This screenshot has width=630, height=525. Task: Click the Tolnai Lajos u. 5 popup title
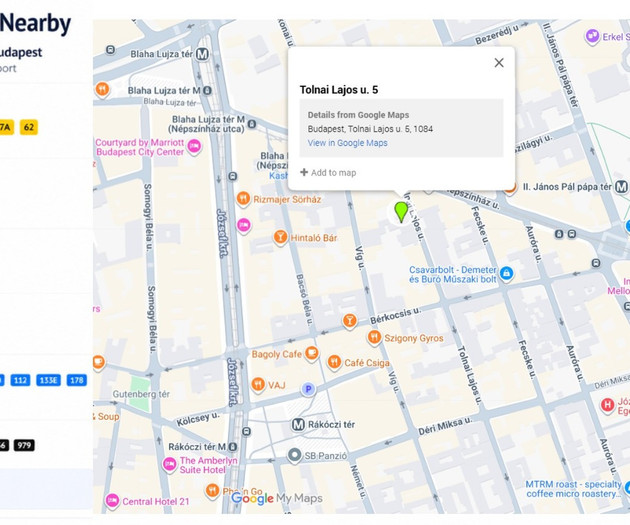click(x=339, y=90)
